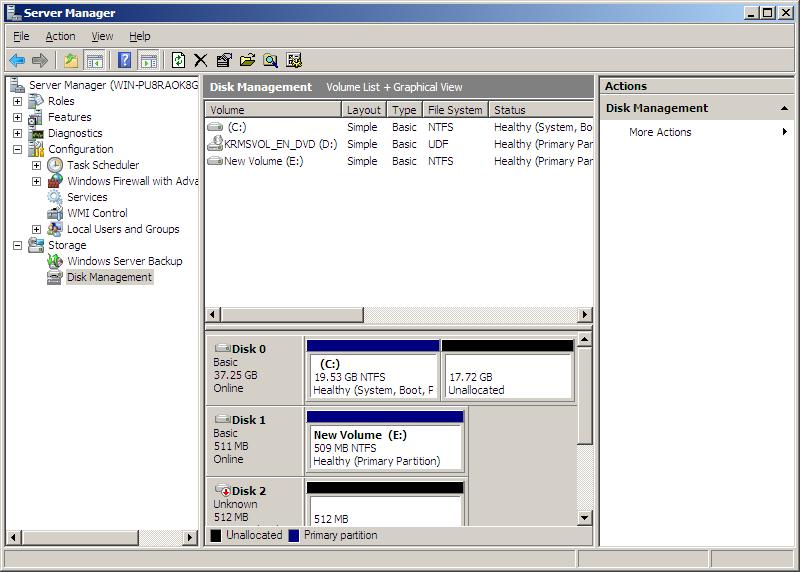Expand the Diagnostics node
Image resolution: width=800 pixels, height=572 pixels.
pyautogui.click(x=17, y=134)
